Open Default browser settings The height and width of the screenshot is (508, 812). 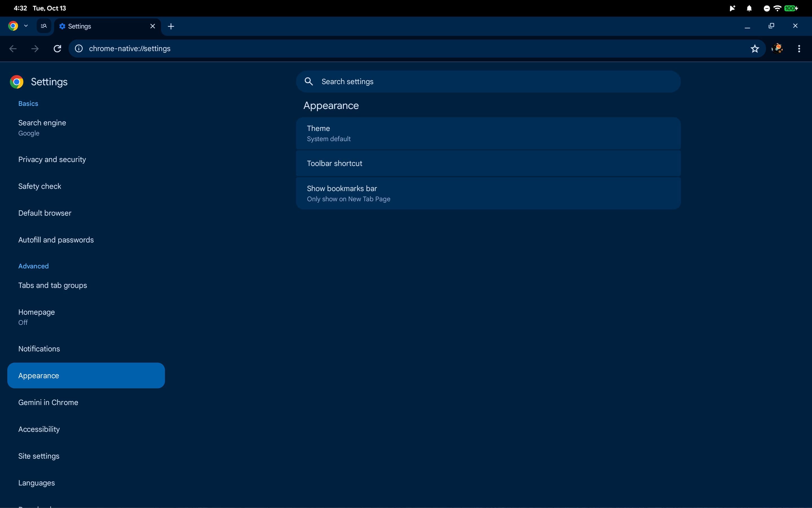click(86, 213)
